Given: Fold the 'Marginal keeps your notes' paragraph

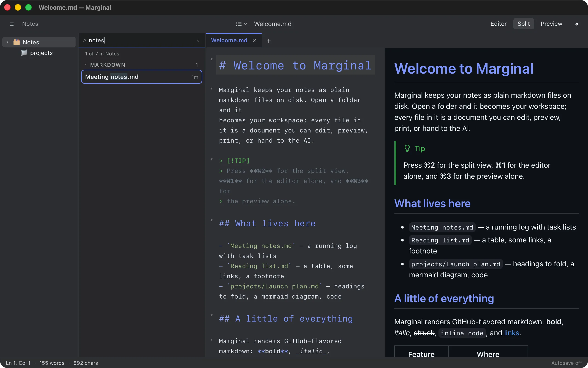Looking at the screenshot, I should (211, 89).
